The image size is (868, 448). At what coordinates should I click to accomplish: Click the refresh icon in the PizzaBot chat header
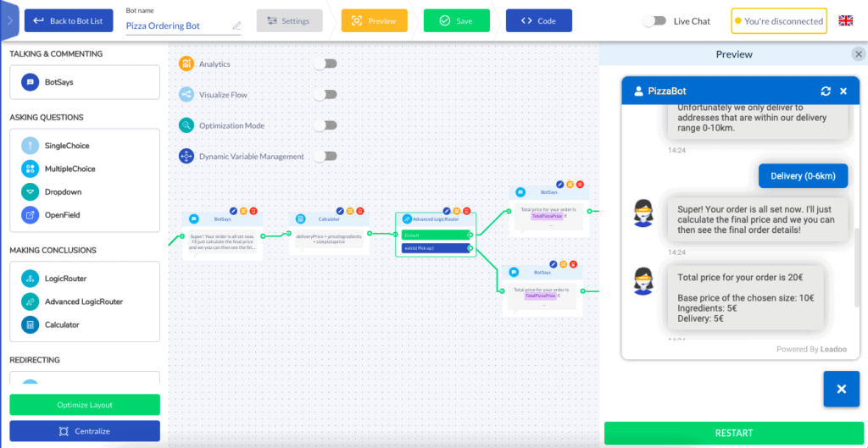coord(826,91)
